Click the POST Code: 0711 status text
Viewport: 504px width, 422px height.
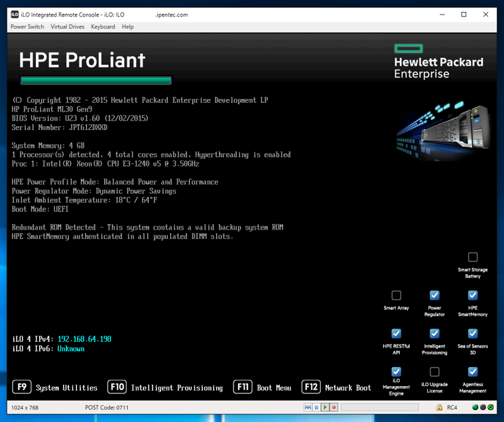tap(107, 407)
